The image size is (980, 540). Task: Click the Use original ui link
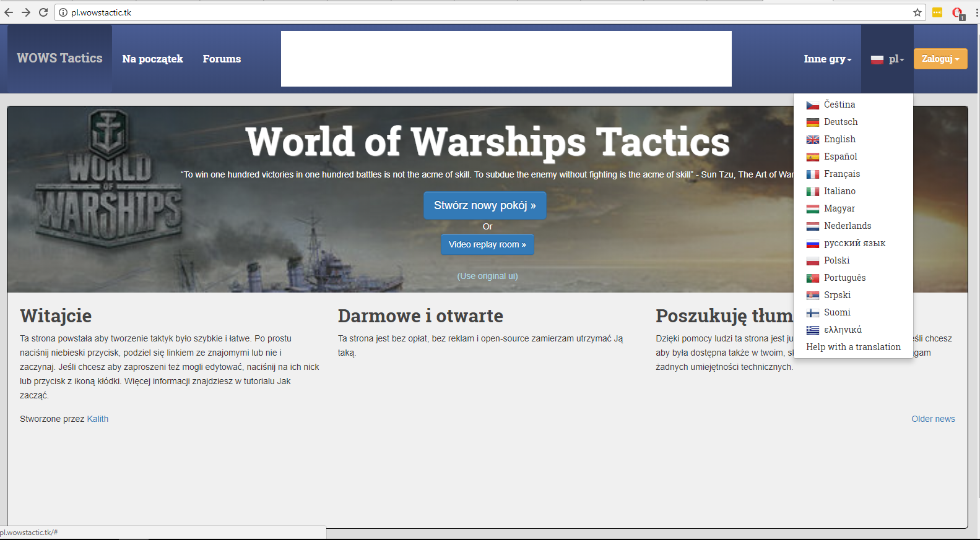487,276
